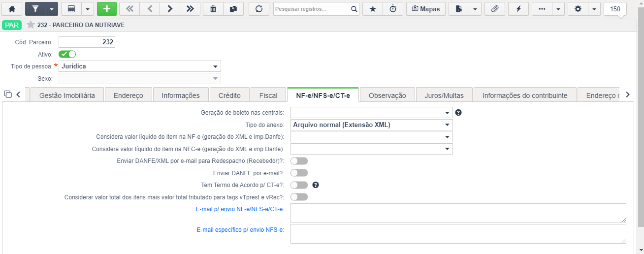Open the stopwatch timer icon

[393, 9]
